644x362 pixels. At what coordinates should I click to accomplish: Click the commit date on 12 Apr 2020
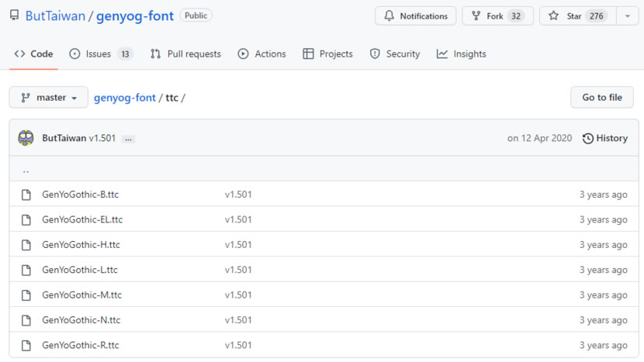(x=539, y=138)
